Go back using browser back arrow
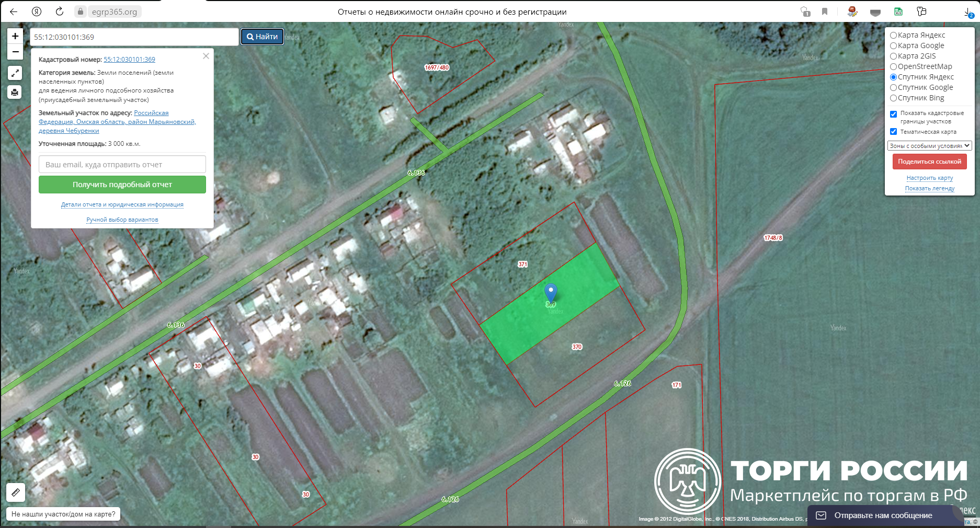Viewport: 980px width, 528px height. point(14,12)
